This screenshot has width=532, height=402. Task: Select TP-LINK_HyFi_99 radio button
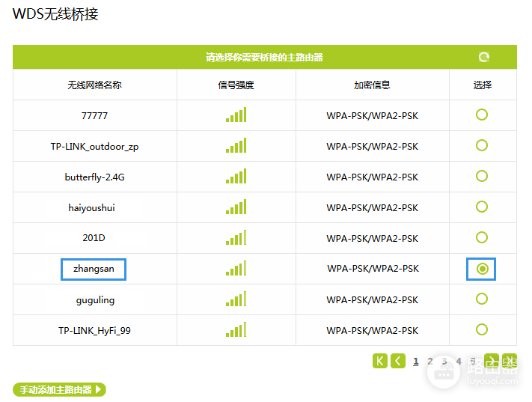(481, 329)
